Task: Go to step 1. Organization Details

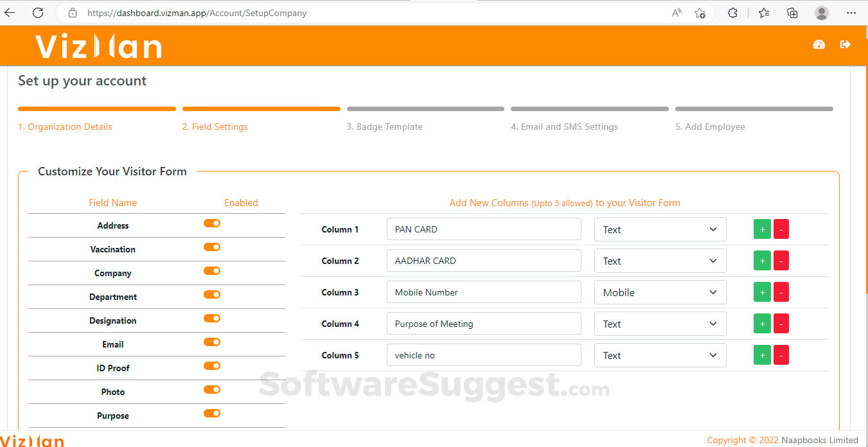Action: [x=65, y=127]
